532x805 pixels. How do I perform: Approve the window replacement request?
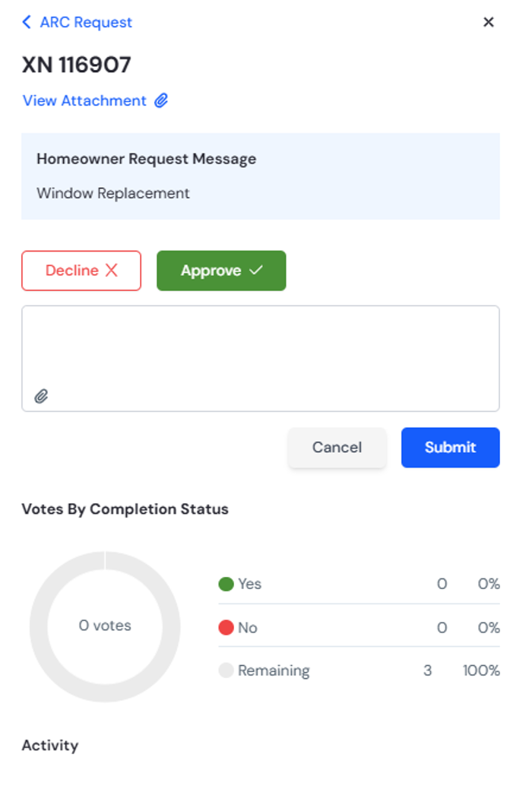(221, 271)
